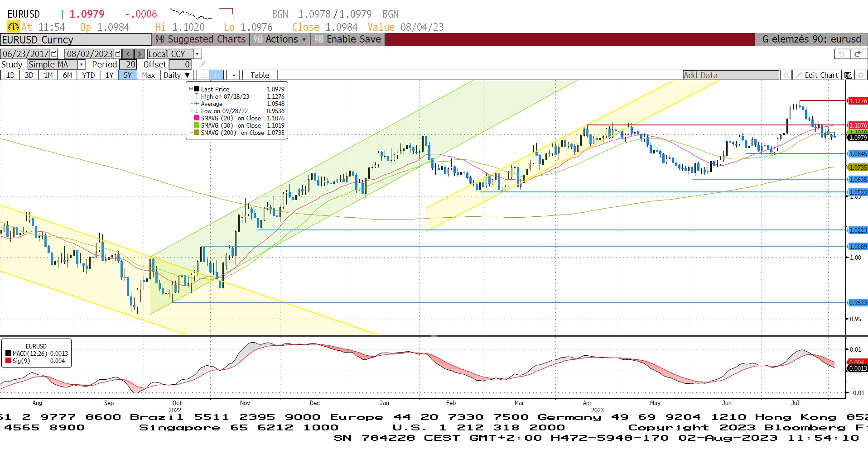Click the start date field 06/23/2017

pyautogui.click(x=25, y=54)
